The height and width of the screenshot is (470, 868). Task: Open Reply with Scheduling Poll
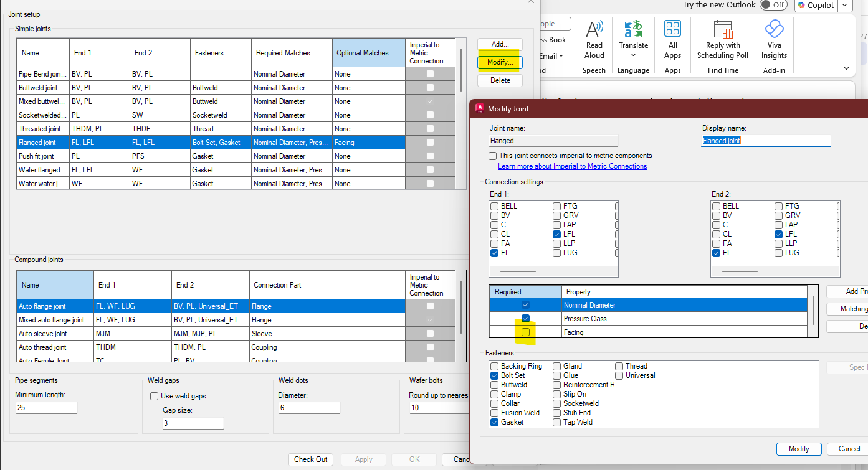pos(723,30)
